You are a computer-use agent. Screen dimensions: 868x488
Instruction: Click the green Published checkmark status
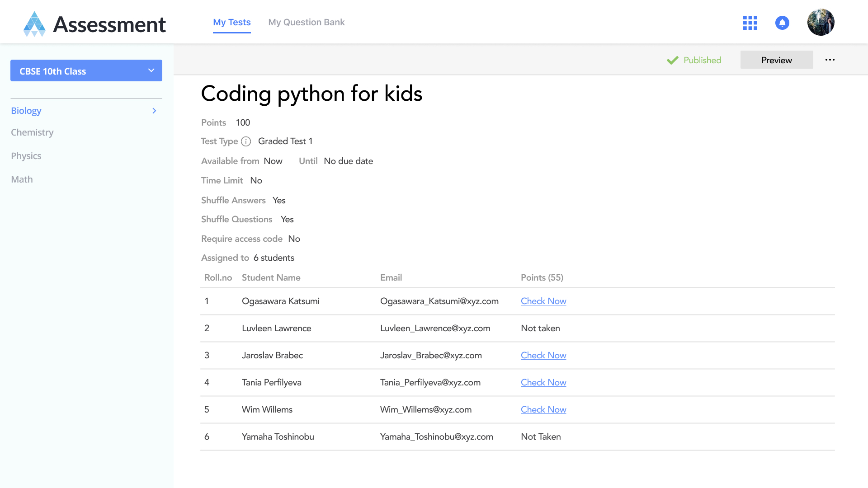coord(694,60)
